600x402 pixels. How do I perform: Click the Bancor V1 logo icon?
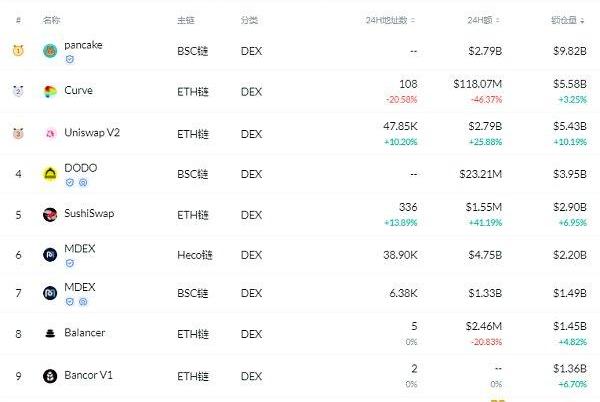click(x=50, y=376)
